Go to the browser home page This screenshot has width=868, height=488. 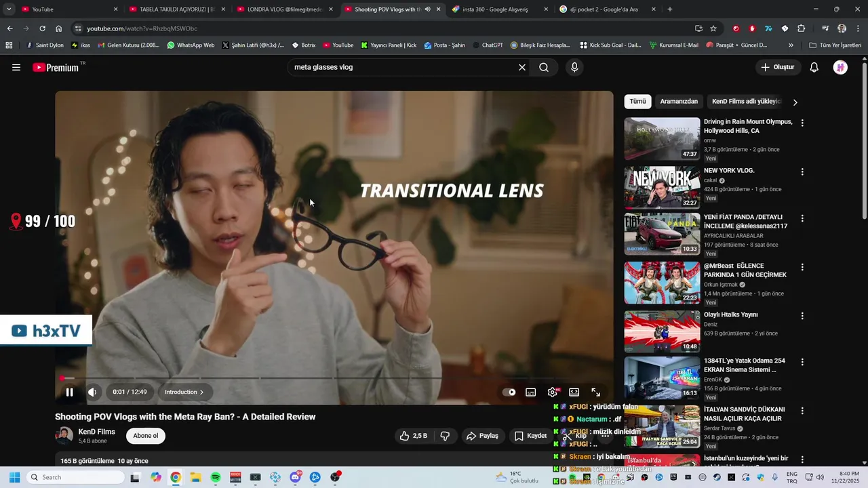[59, 28]
